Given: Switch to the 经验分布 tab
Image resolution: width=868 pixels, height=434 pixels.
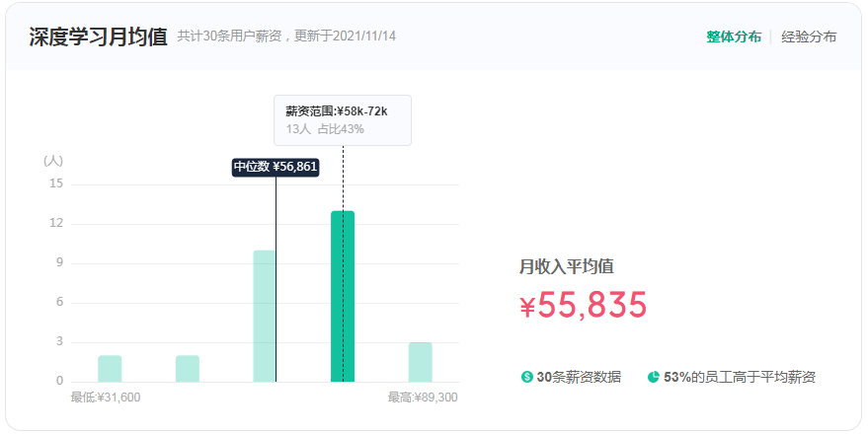Looking at the screenshot, I should 809,37.
